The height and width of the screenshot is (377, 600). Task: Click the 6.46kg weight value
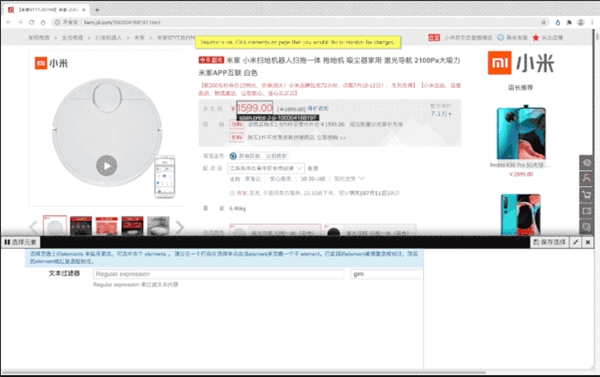pyautogui.click(x=237, y=209)
